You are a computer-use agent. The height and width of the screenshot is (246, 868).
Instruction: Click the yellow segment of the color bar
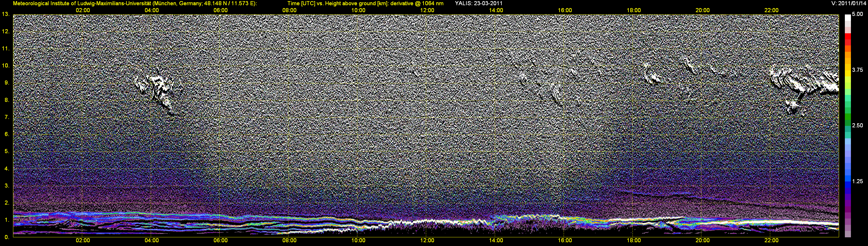pos(847,74)
